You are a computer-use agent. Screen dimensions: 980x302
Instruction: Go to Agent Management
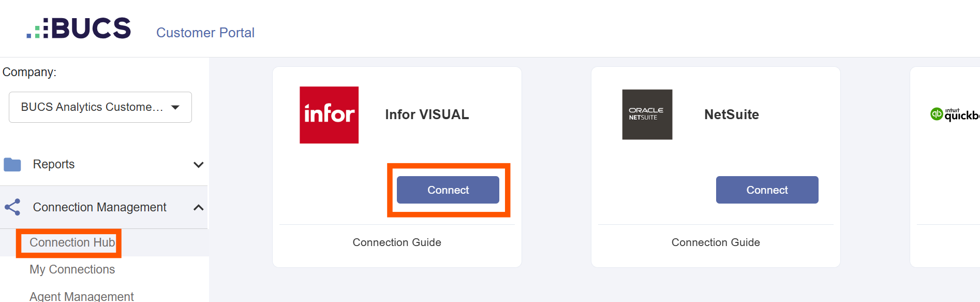tap(82, 296)
